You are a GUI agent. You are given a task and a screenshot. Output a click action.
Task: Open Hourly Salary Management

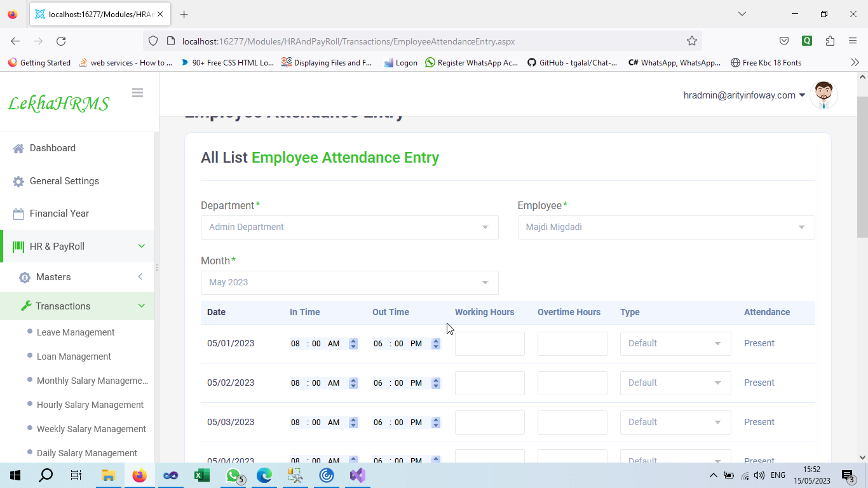click(x=90, y=405)
